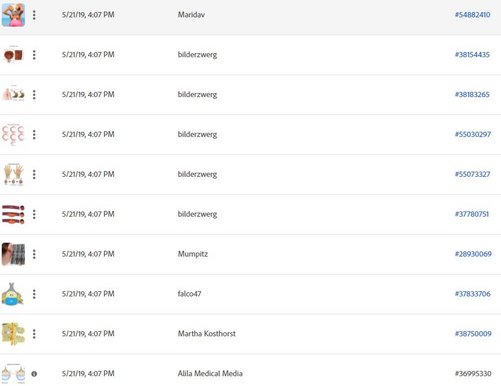Open asset link #28930069
This screenshot has width=501, height=386.
[473, 254]
